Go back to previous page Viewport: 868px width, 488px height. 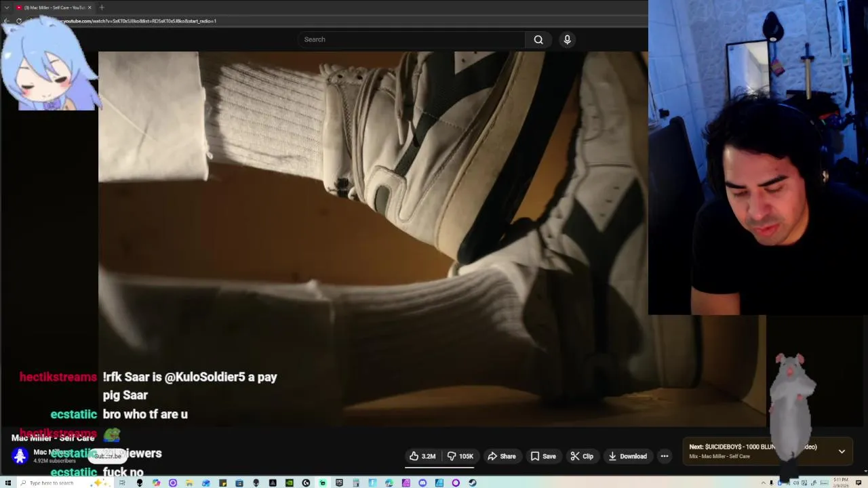[6, 21]
